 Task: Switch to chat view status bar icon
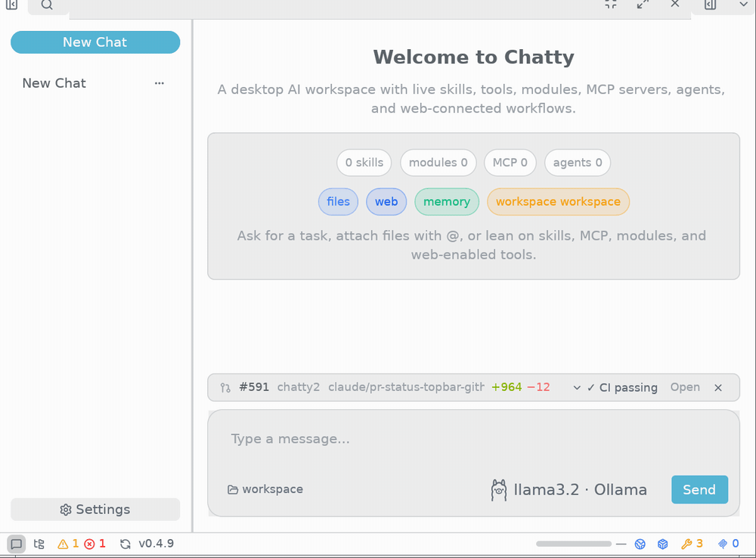17,544
